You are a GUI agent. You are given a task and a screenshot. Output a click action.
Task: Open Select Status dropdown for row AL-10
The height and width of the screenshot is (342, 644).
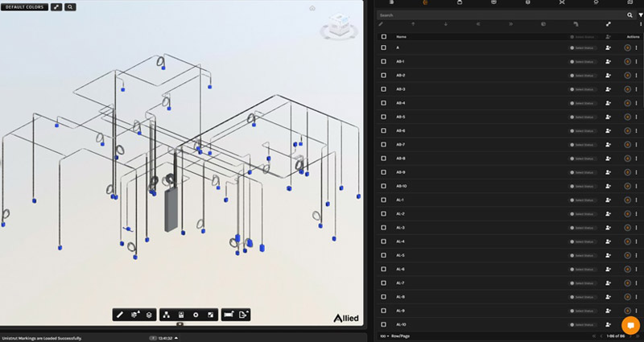click(582, 325)
